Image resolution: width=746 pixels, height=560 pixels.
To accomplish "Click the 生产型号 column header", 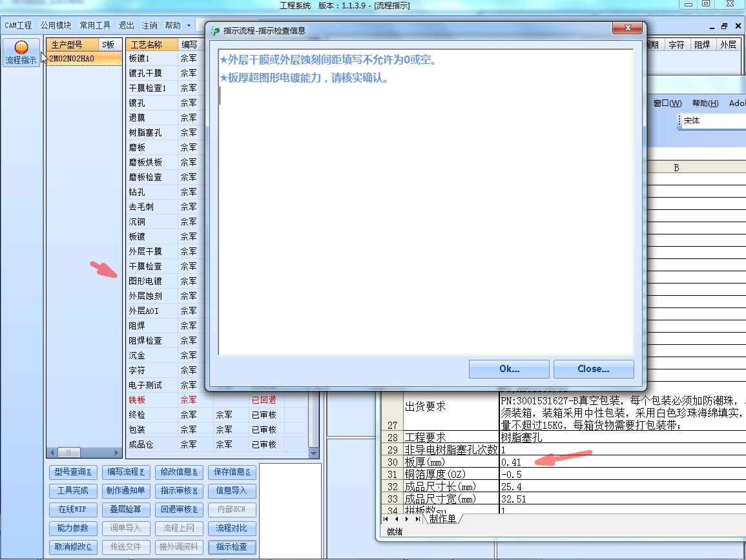I will [72, 45].
